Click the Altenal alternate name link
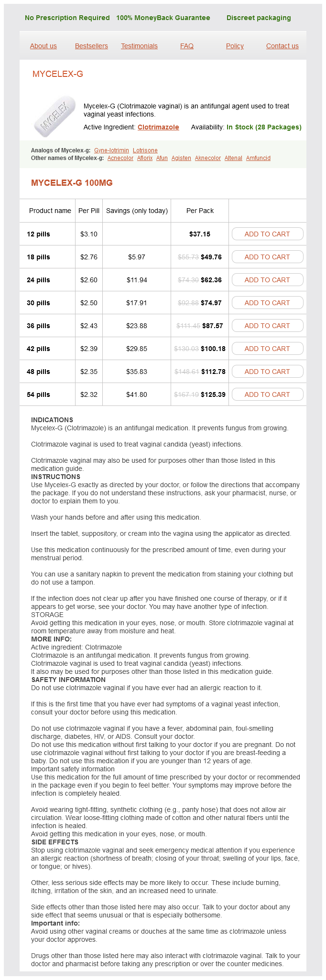This screenshot has width=326, height=980. pos(233,158)
